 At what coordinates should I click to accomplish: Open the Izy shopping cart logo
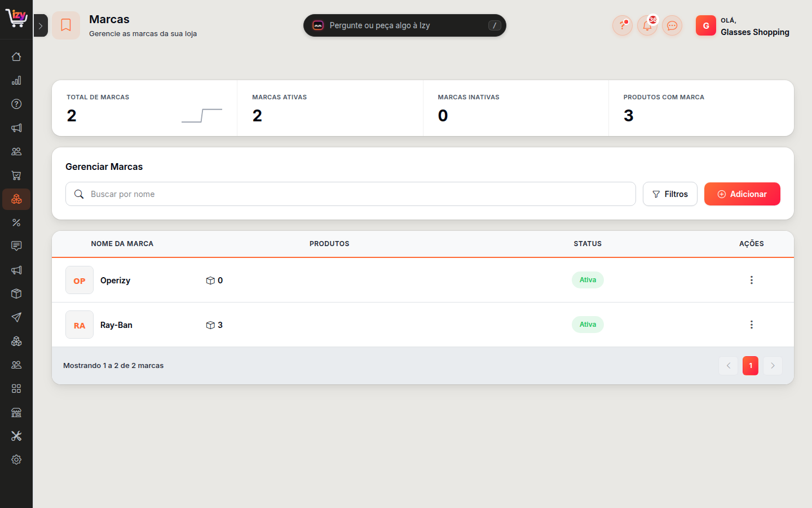(x=16, y=18)
